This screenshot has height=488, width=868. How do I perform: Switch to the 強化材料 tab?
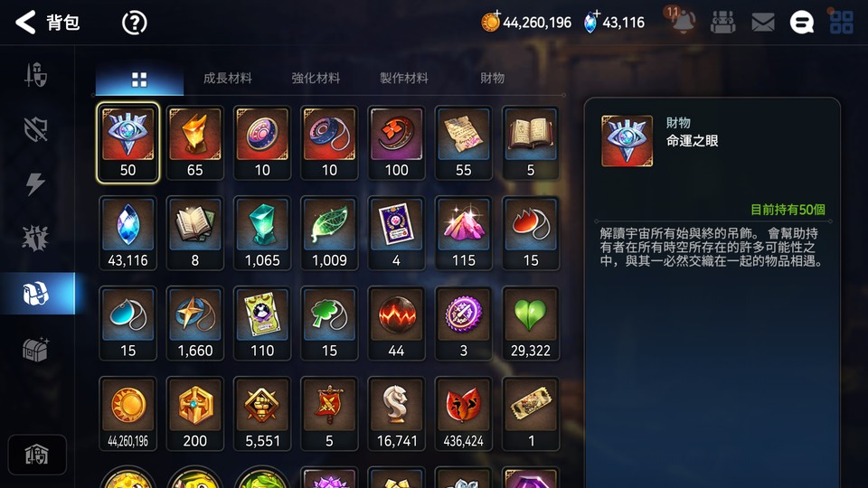pyautogui.click(x=316, y=78)
